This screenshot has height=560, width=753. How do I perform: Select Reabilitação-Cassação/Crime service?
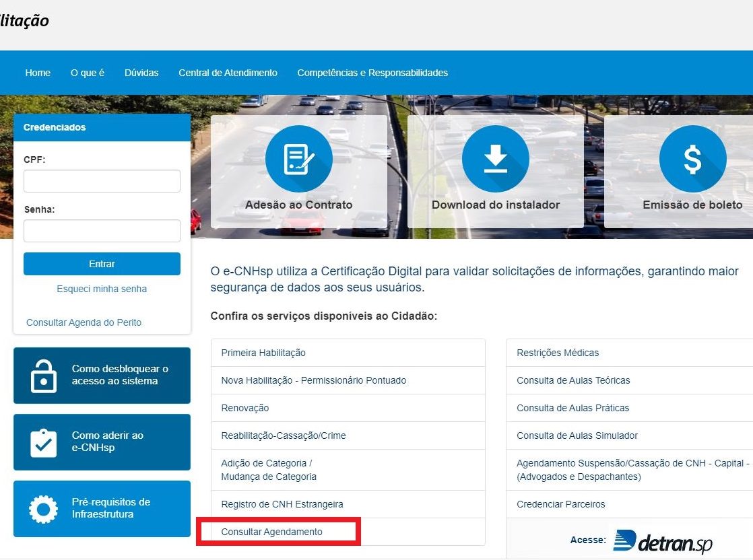348,435
